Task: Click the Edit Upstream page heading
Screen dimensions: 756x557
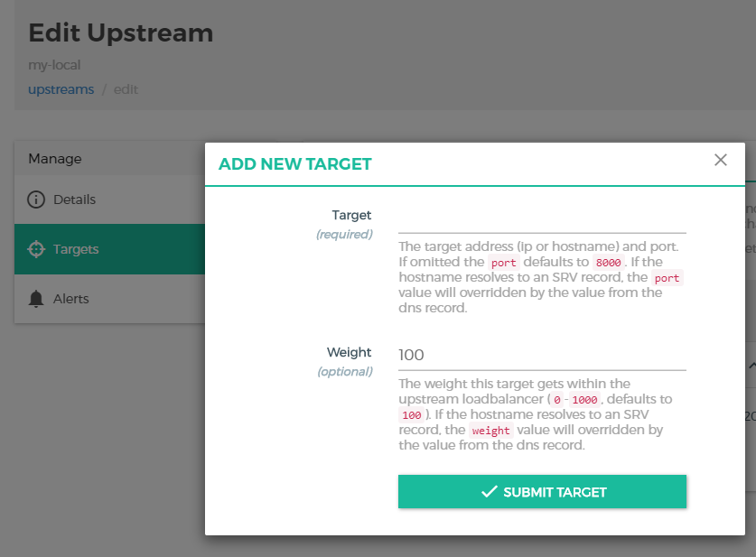Action: point(121,33)
